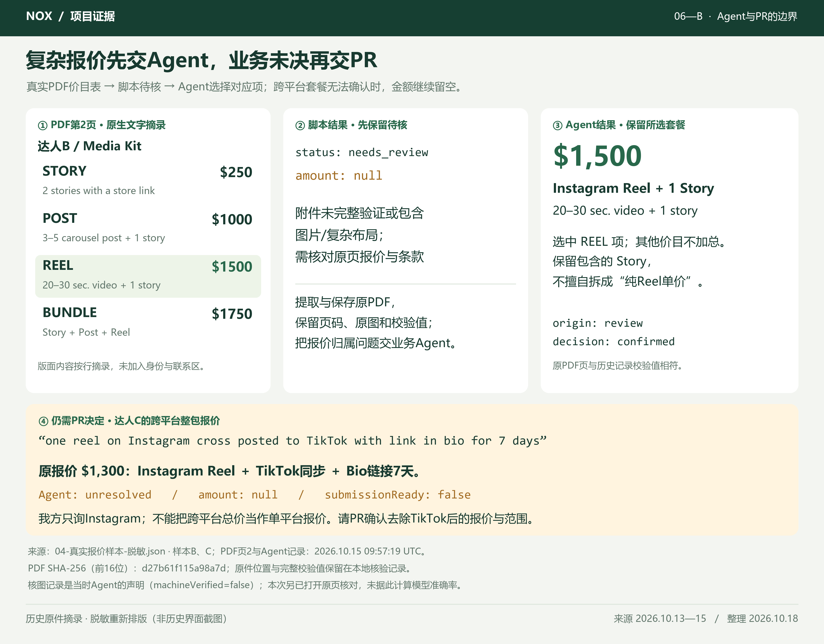Click the note '原PDF页与历史记录校验值相符。'

click(618, 365)
